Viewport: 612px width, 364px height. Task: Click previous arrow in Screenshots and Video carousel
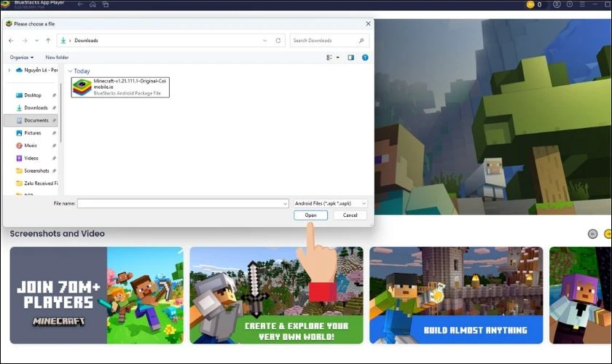(592, 234)
